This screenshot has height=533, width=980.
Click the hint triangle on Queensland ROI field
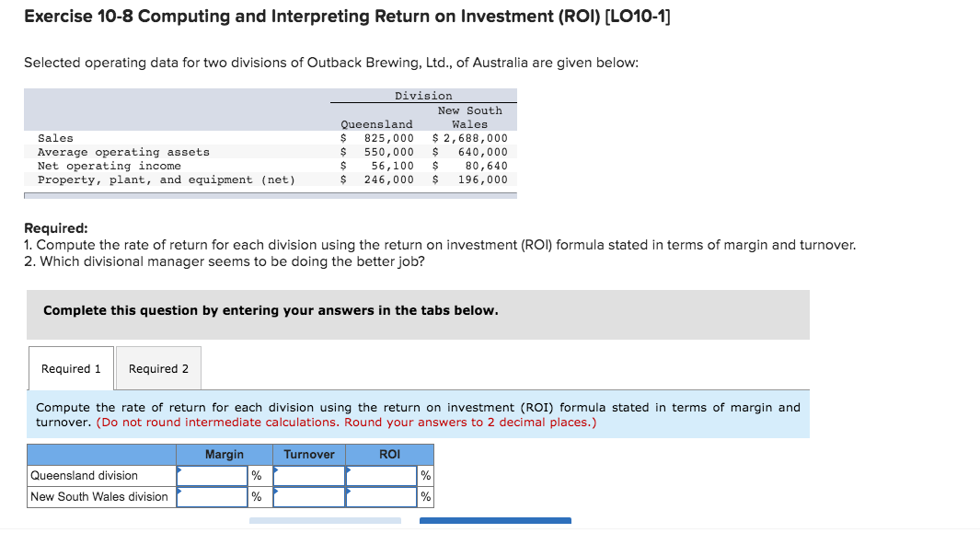pos(349,469)
